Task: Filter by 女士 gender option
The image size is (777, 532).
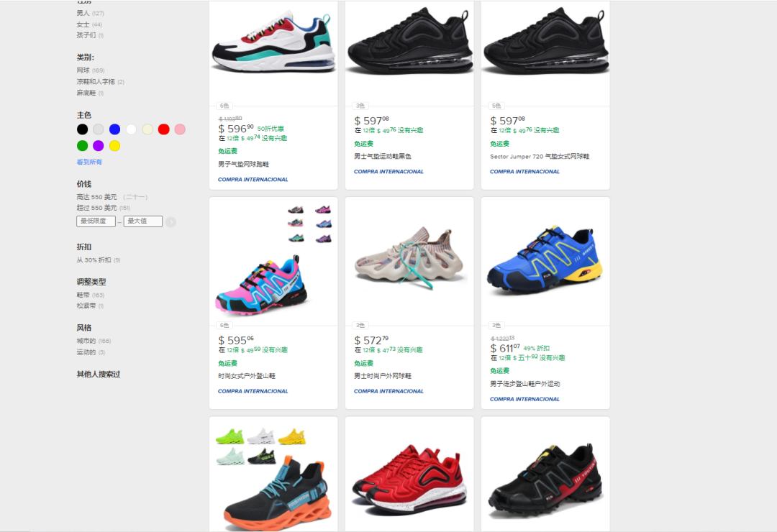Action: tap(83, 24)
